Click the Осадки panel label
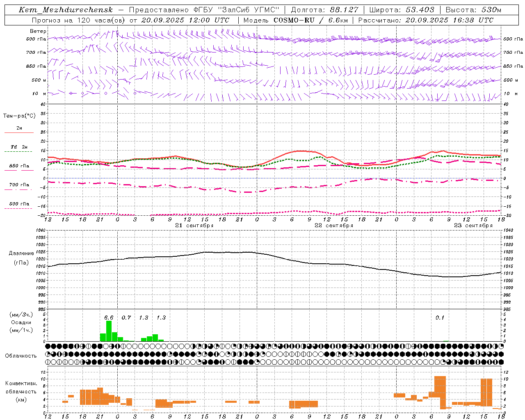525x420 pixels. pyautogui.click(x=21, y=322)
